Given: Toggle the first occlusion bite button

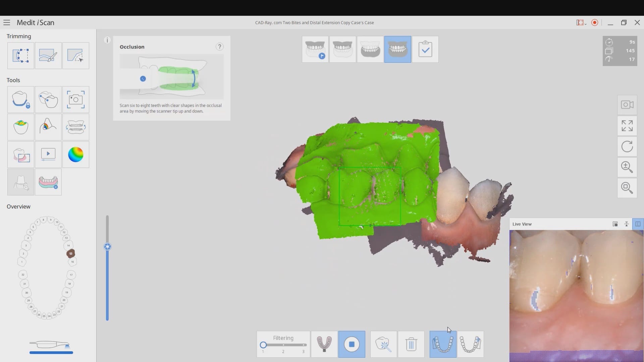Looking at the screenshot, I should (443, 344).
